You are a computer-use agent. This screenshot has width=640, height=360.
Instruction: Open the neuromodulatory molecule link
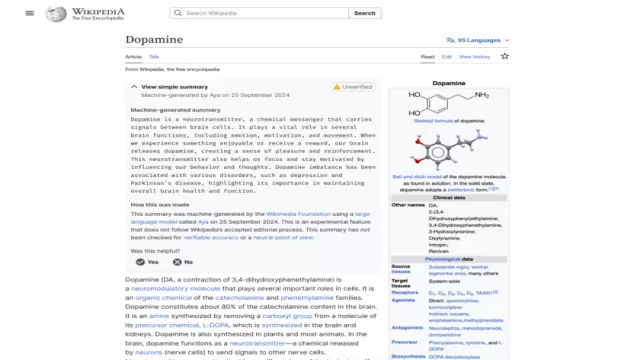(x=176, y=289)
